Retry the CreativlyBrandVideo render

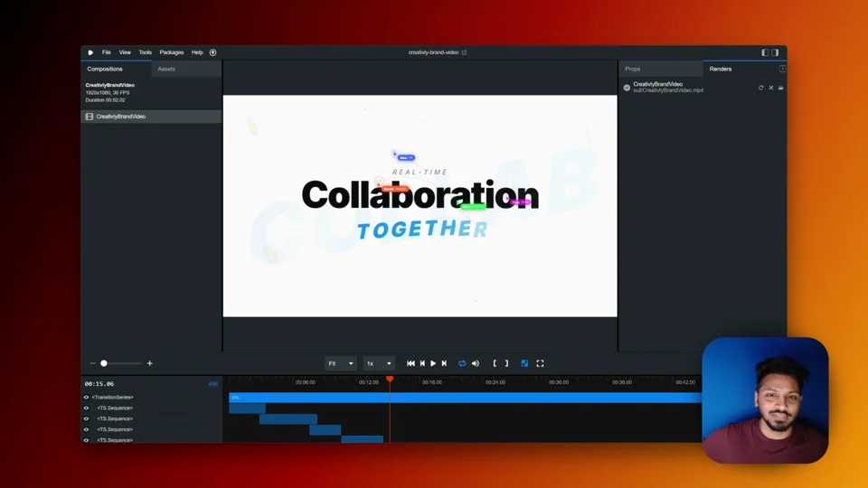click(x=760, y=88)
